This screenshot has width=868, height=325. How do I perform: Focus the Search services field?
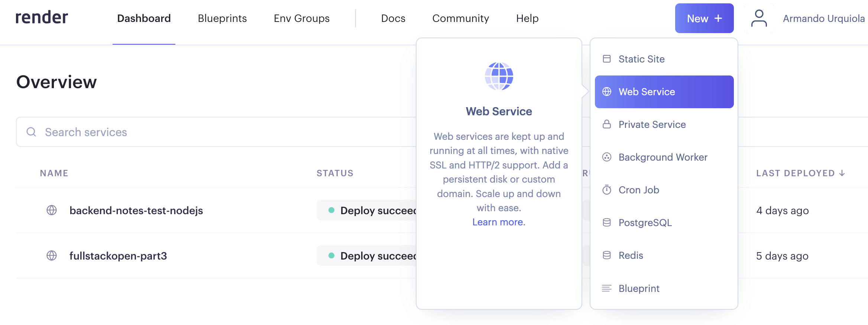click(216, 132)
